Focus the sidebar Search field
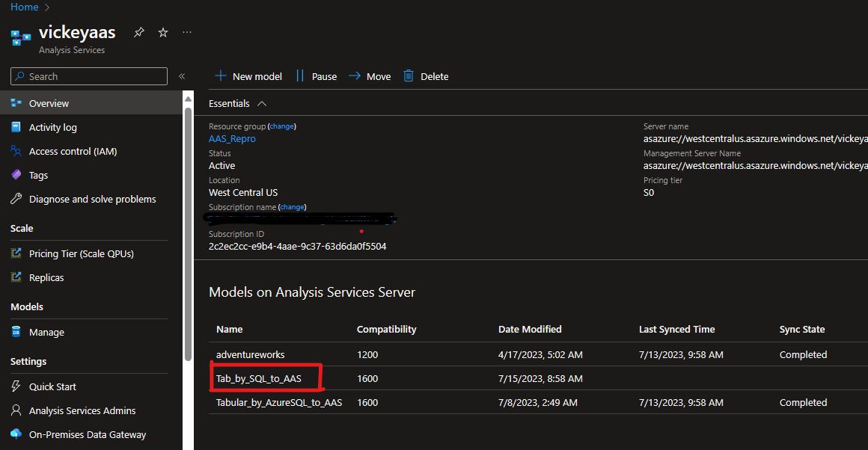 [89, 76]
